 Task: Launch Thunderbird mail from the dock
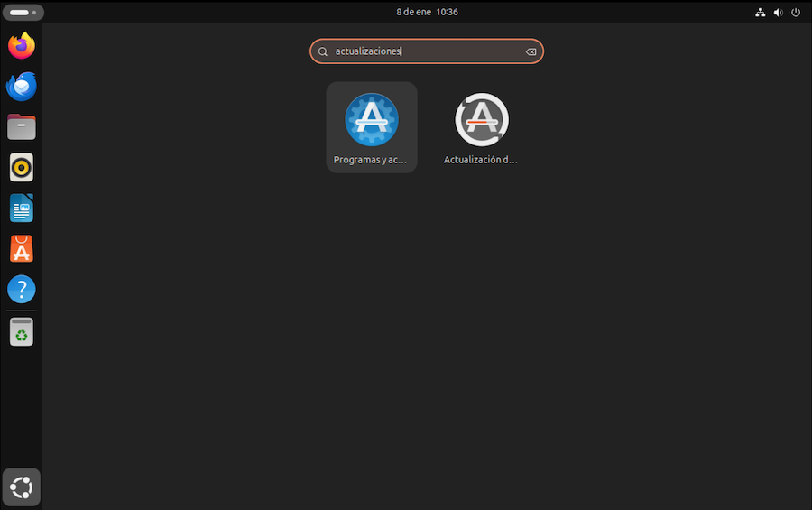[22, 87]
